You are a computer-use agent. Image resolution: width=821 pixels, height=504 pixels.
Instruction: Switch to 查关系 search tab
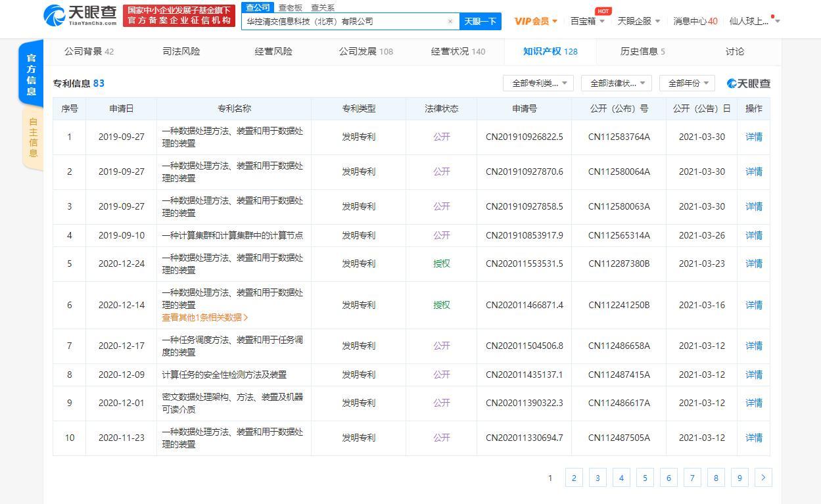tap(322, 8)
